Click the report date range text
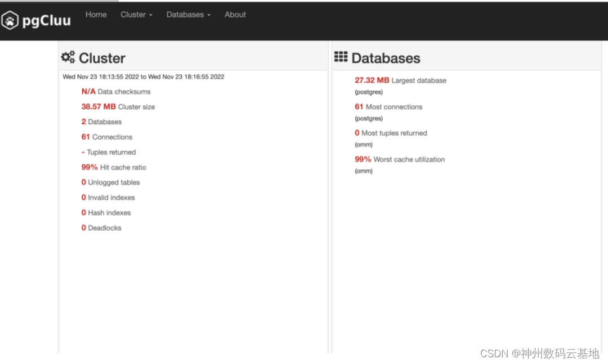 point(144,77)
